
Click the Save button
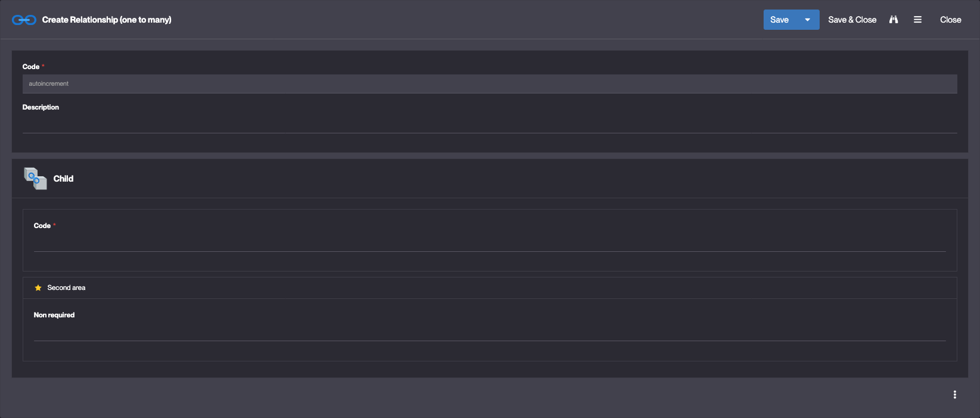(779, 20)
